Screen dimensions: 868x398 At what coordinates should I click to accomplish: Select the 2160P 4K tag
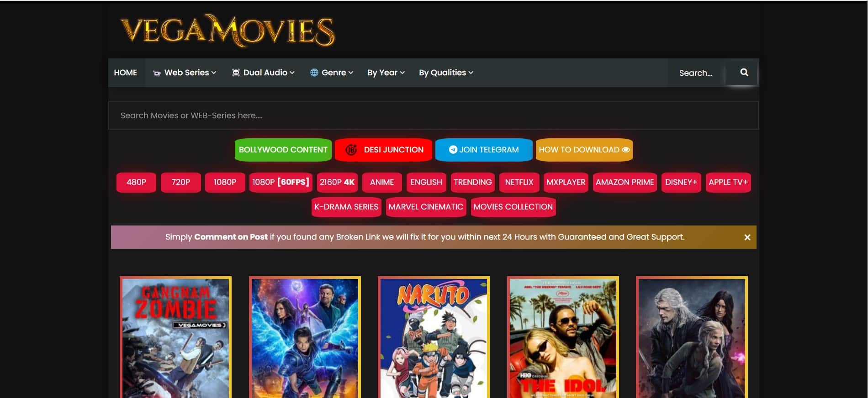337,182
